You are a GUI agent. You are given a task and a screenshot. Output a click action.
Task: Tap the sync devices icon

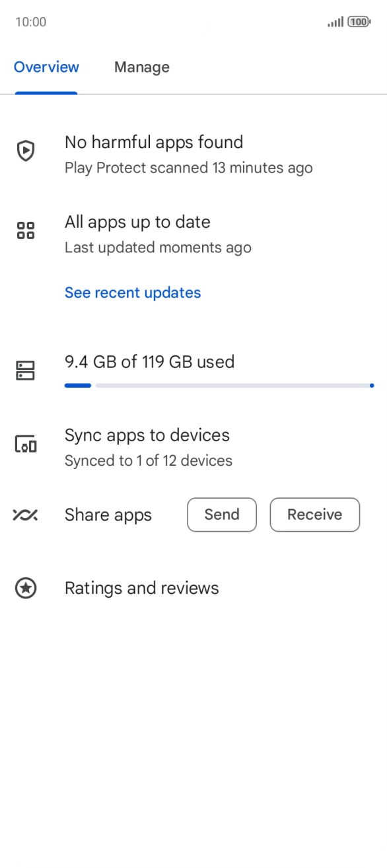click(x=25, y=444)
